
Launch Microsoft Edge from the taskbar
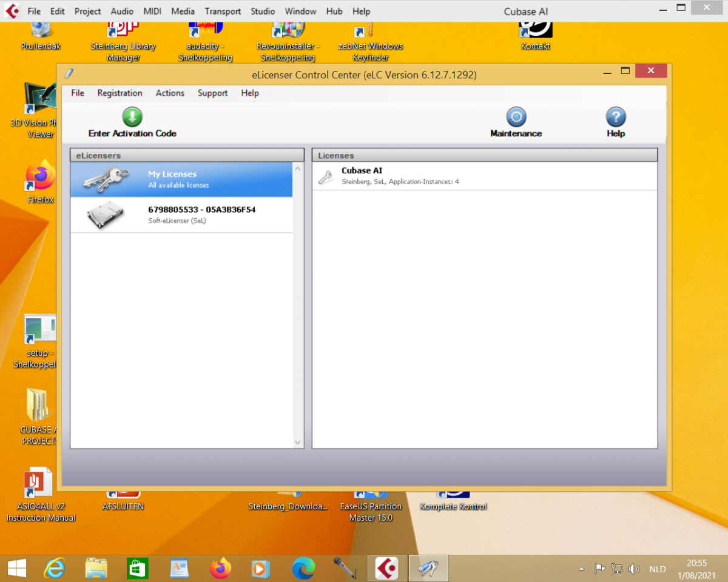[303, 568]
